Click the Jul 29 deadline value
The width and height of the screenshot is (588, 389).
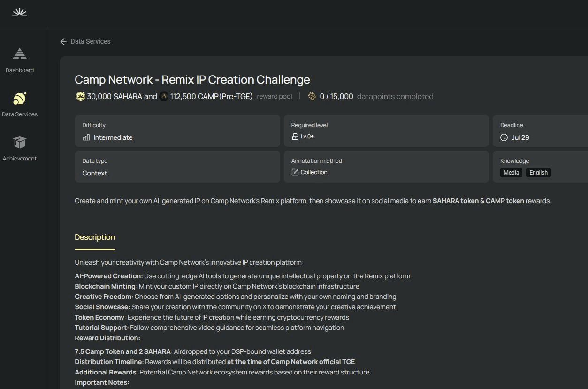(520, 137)
